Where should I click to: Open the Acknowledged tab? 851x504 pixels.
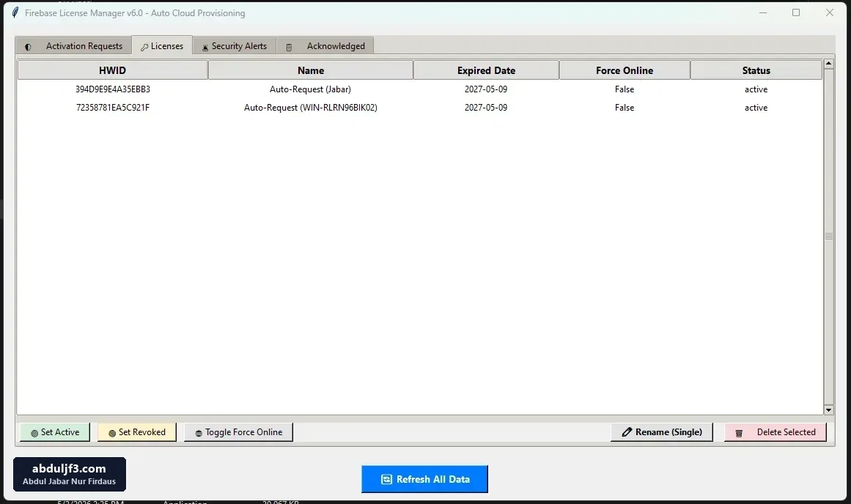(325, 46)
